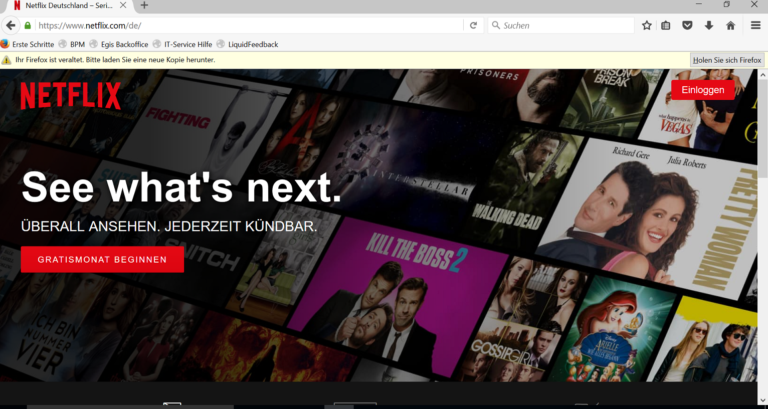Open the IT-Service Hilfe bookmark
Image resolution: width=768 pixels, height=409 pixels.
coord(182,44)
